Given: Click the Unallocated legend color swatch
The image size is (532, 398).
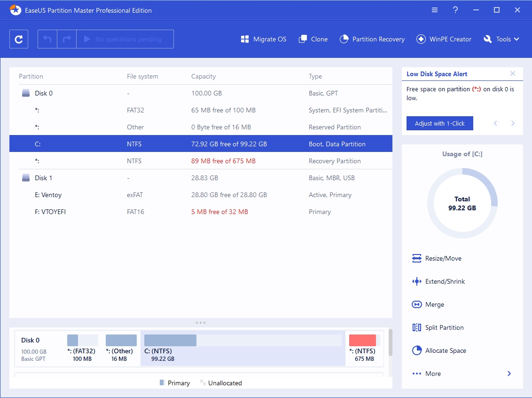Looking at the screenshot, I should point(203,382).
